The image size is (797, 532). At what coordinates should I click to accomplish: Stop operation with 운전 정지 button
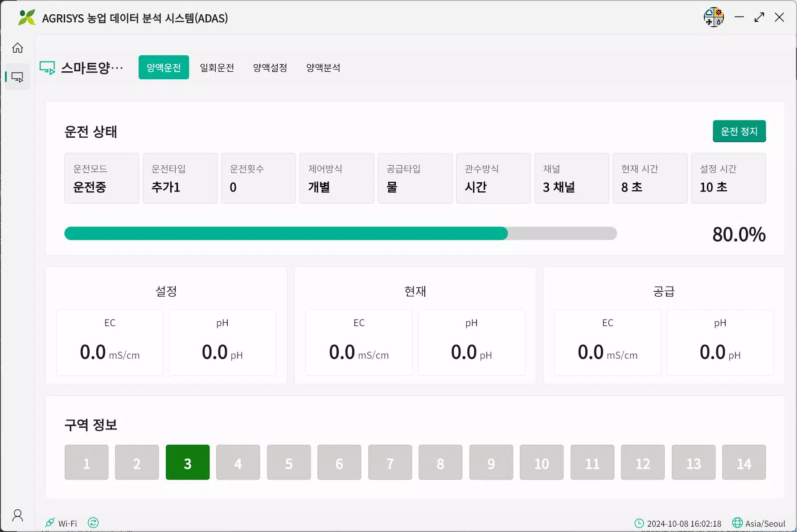[x=739, y=131]
